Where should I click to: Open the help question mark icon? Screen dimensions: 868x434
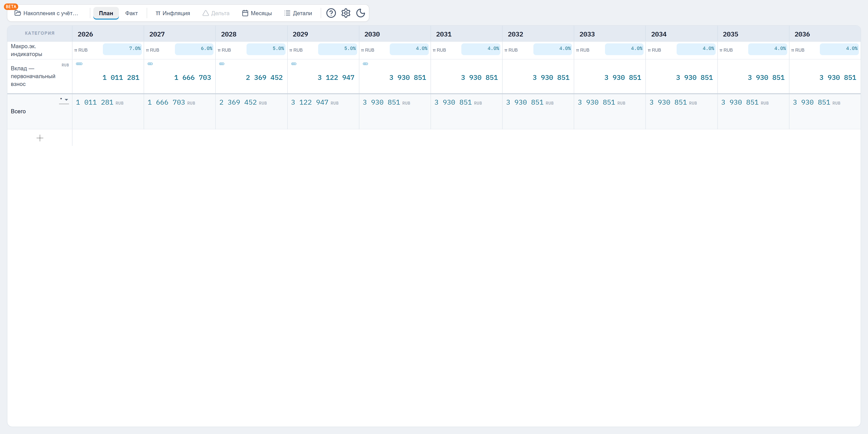pos(331,13)
